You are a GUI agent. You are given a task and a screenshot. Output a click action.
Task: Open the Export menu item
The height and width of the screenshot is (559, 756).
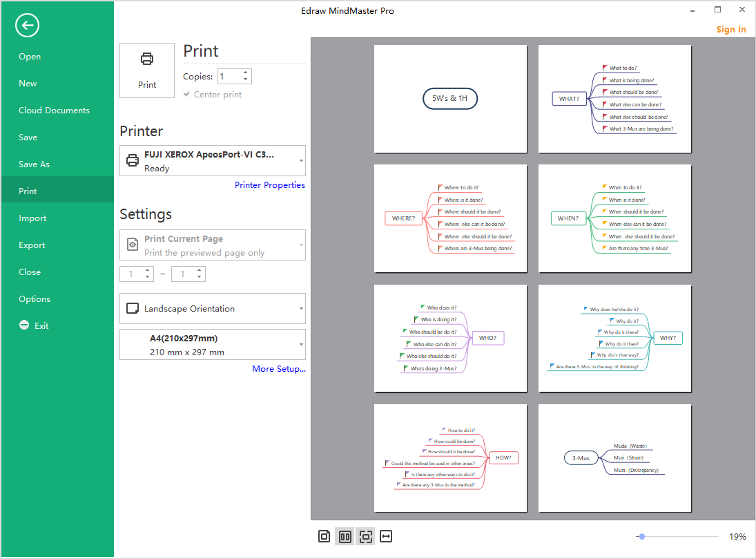pyautogui.click(x=32, y=245)
